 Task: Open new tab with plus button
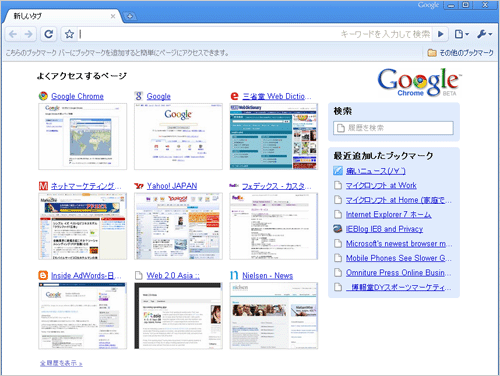(x=130, y=16)
